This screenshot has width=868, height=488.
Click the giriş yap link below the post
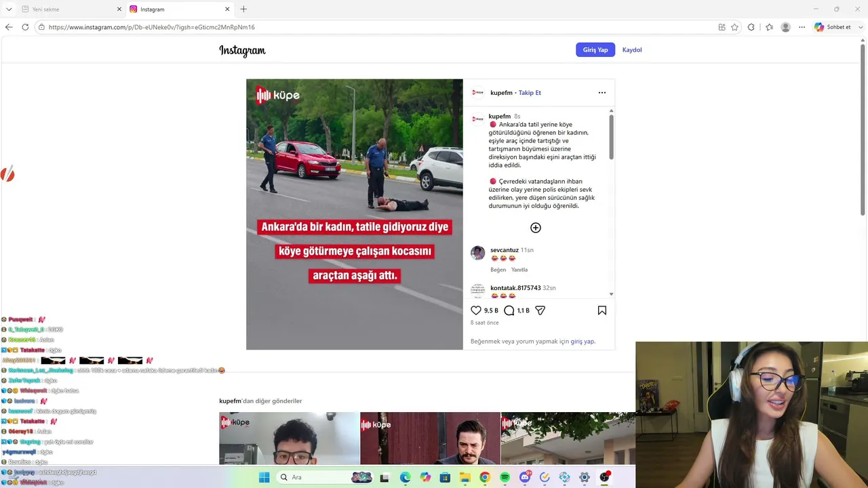(x=583, y=342)
